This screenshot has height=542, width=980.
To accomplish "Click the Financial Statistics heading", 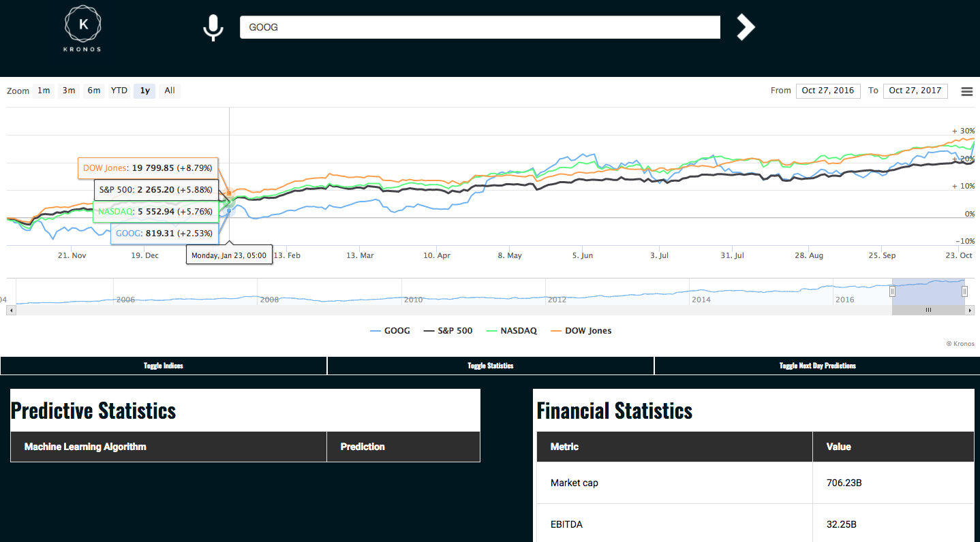I will (615, 411).
